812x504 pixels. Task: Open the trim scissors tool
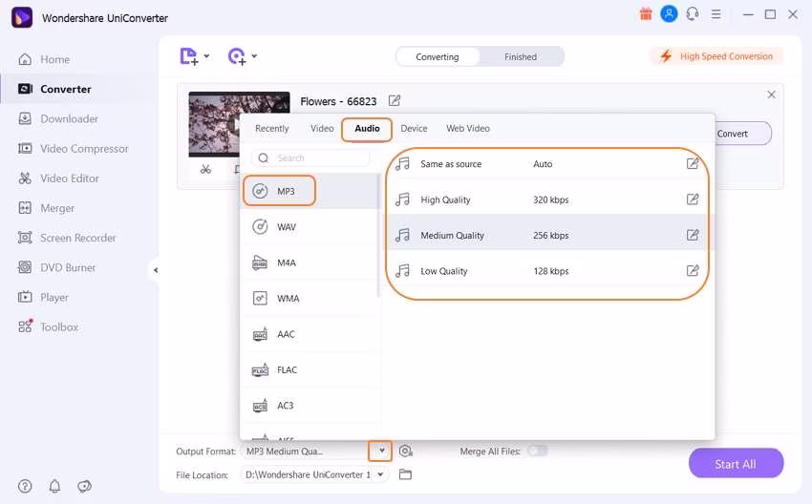[205, 169]
